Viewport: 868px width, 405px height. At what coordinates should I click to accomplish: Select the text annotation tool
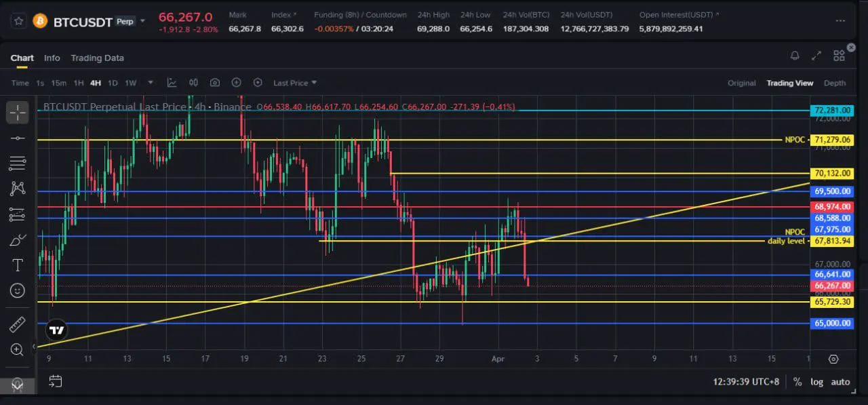18,265
